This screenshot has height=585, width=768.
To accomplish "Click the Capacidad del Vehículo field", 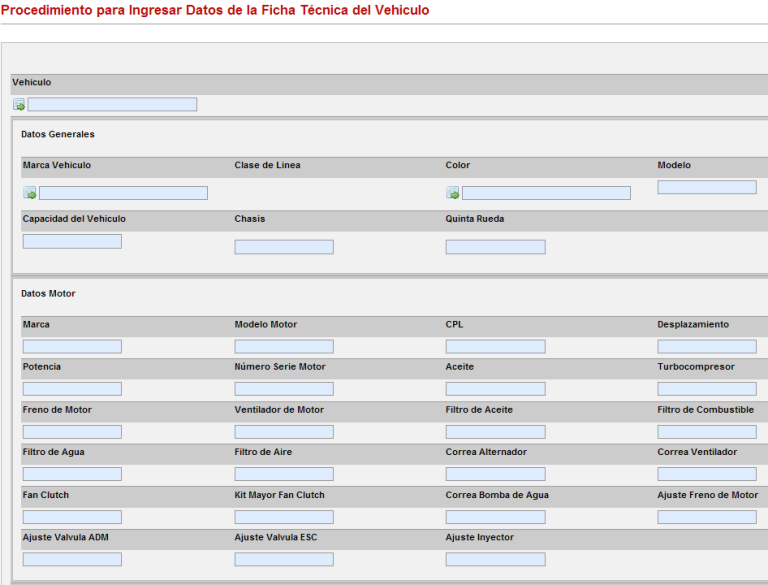I will pos(72,241).
